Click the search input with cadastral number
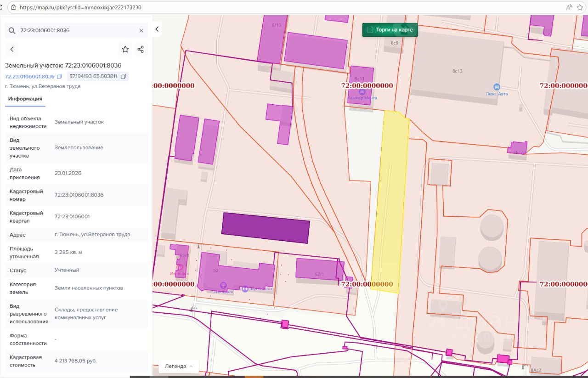This screenshot has width=588, height=378. [x=76, y=31]
